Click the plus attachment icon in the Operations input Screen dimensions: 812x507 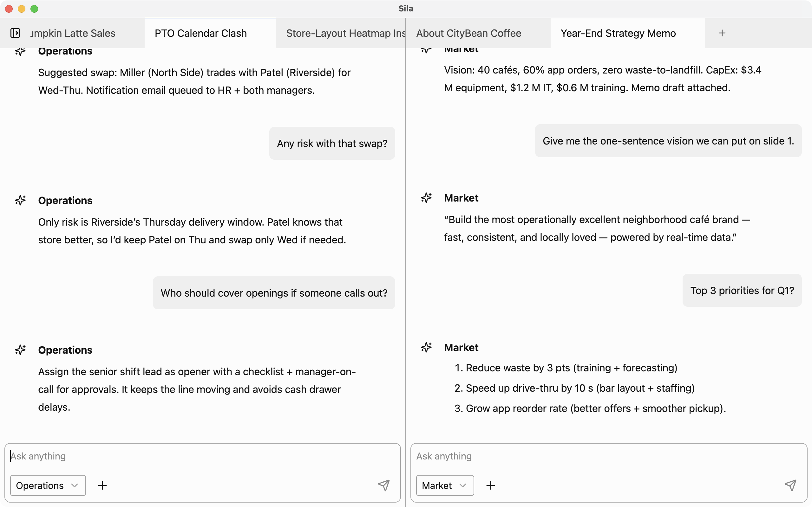click(103, 485)
